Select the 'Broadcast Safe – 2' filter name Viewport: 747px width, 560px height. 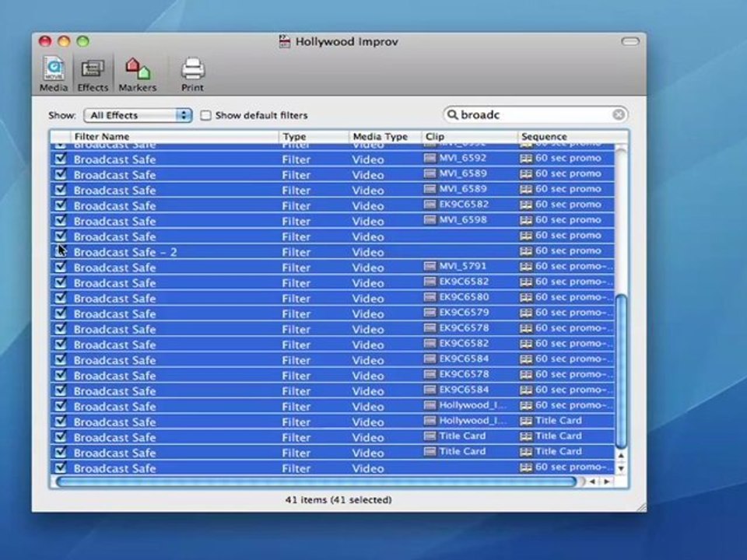pyautogui.click(x=125, y=252)
